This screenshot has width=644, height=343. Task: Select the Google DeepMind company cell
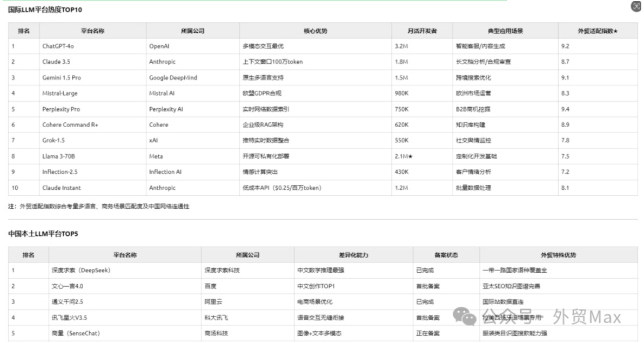pyautogui.click(x=173, y=78)
